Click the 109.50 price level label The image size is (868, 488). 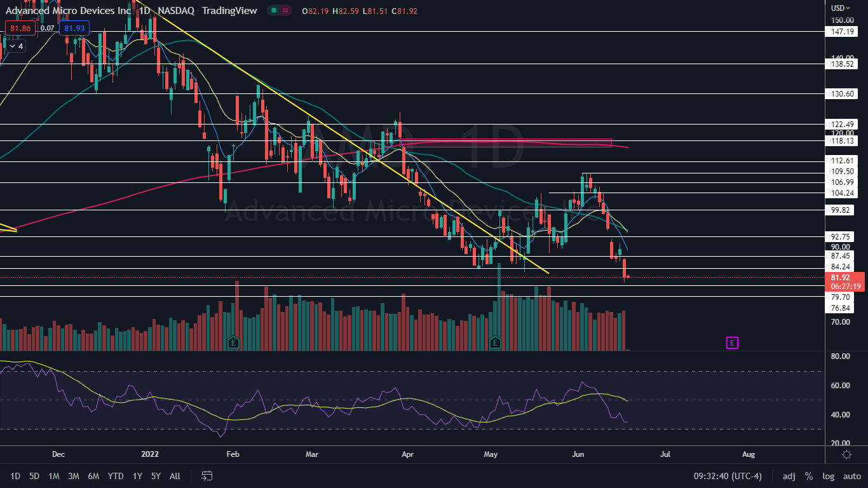(x=843, y=172)
